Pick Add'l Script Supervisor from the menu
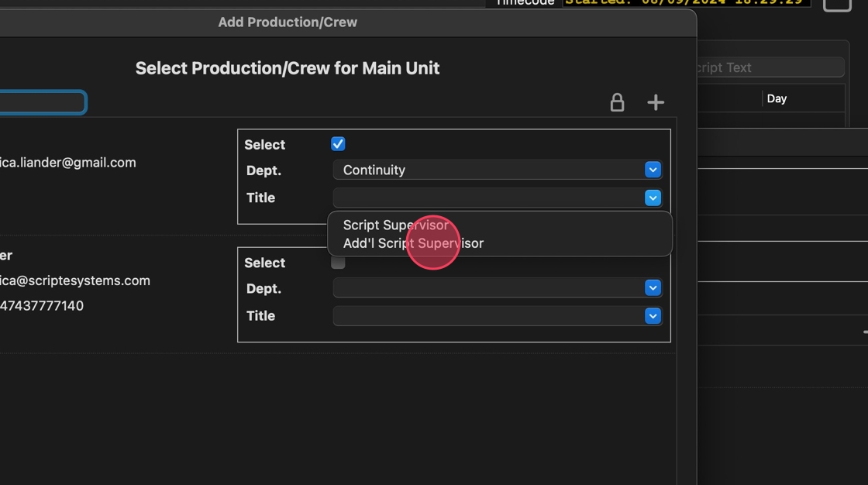 (413, 243)
